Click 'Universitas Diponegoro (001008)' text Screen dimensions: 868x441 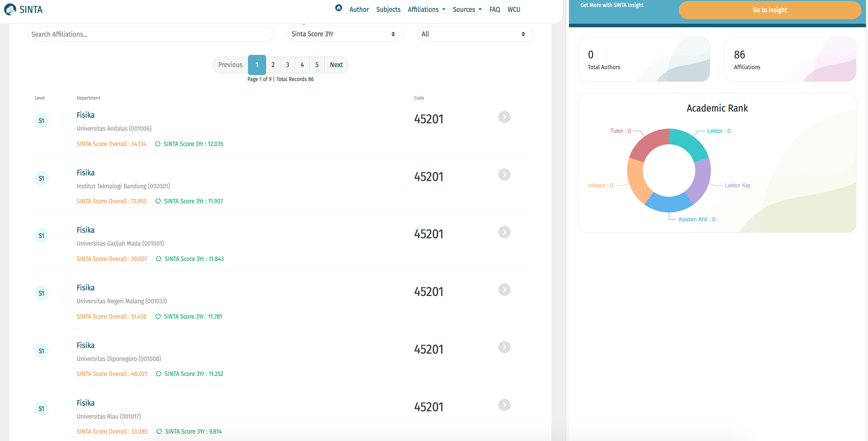pos(119,359)
